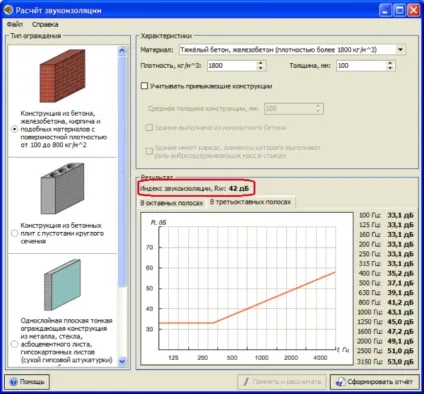Viewport: 424px width, 394px height.
Task: Switch to 'В третьоктавных полосах' tab
Action: click(250, 202)
